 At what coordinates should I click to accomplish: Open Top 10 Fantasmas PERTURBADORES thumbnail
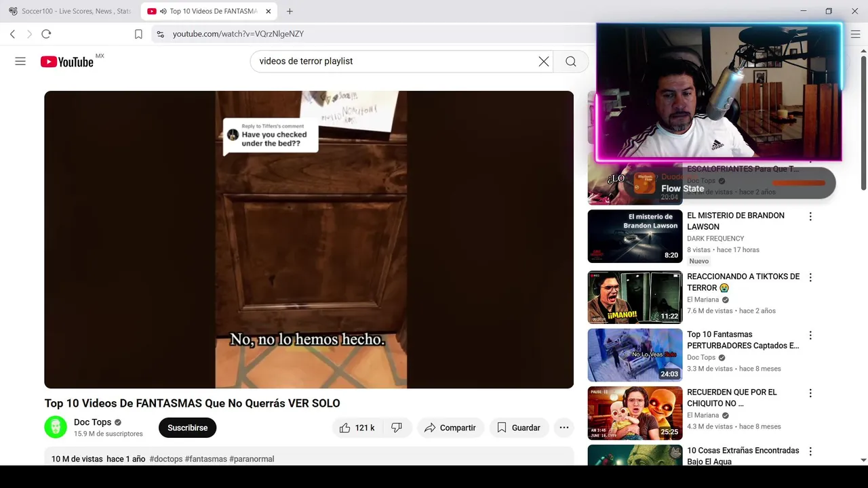(x=635, y=355)
